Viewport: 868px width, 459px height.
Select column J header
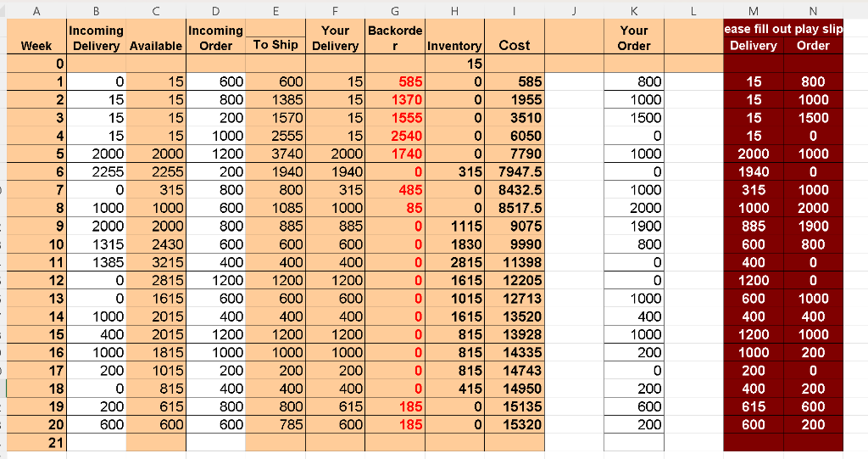[x=574, y=11]
